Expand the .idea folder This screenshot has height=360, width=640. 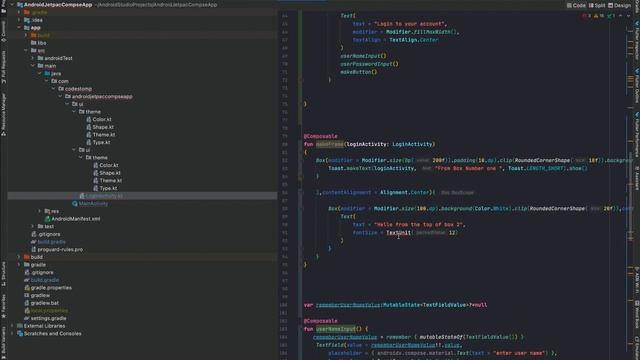19,20
